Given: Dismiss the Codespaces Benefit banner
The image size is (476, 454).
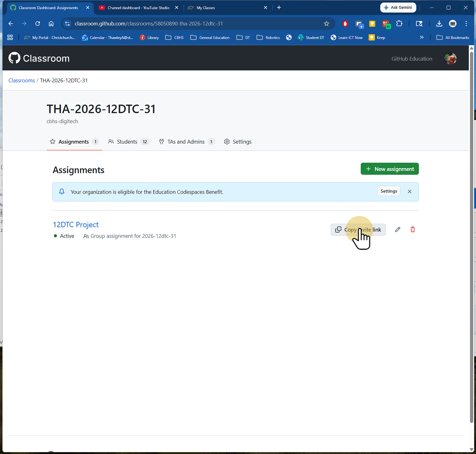Looking at the screenshot, I should point(409,191).
